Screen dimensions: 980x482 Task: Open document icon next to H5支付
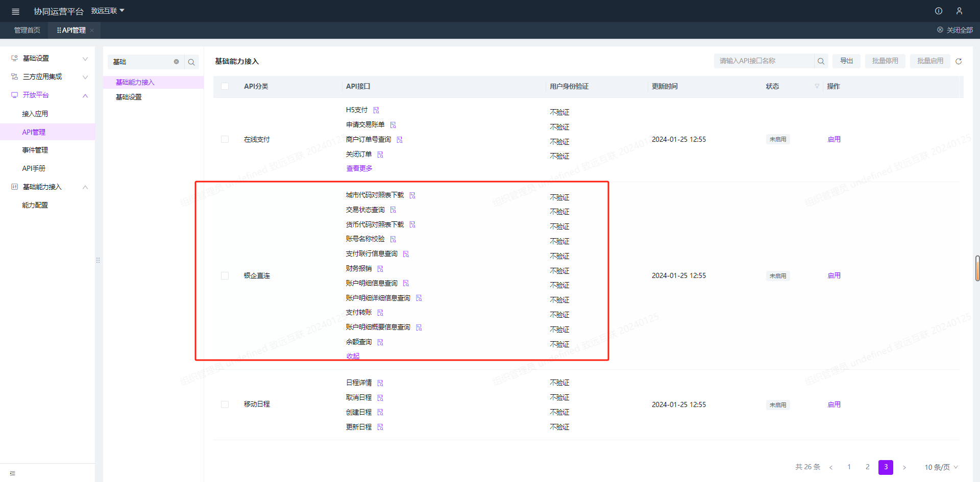pyautogui.click(x=376, y=110)
